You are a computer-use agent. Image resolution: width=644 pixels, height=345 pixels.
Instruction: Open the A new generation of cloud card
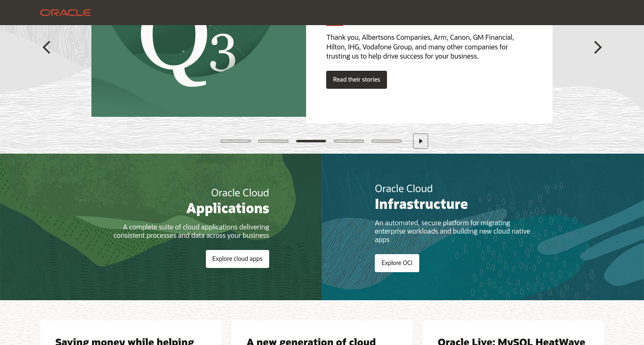click(322, 333)
